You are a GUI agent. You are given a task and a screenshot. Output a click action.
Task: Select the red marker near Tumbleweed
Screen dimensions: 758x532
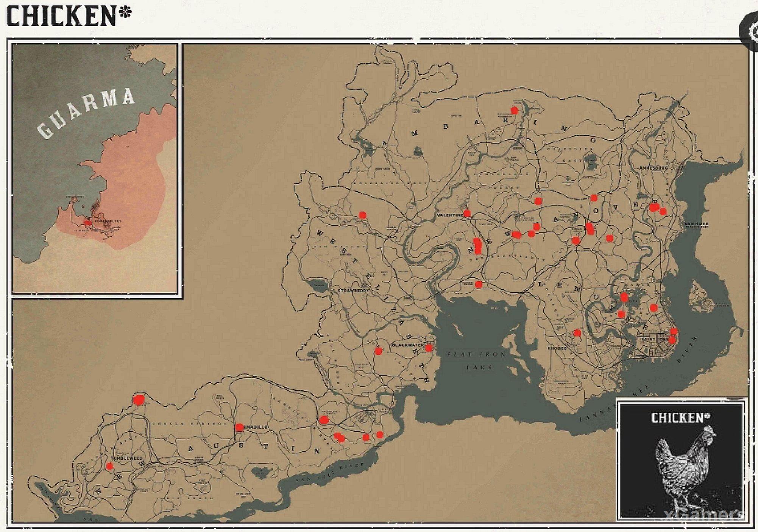(109, 466)
